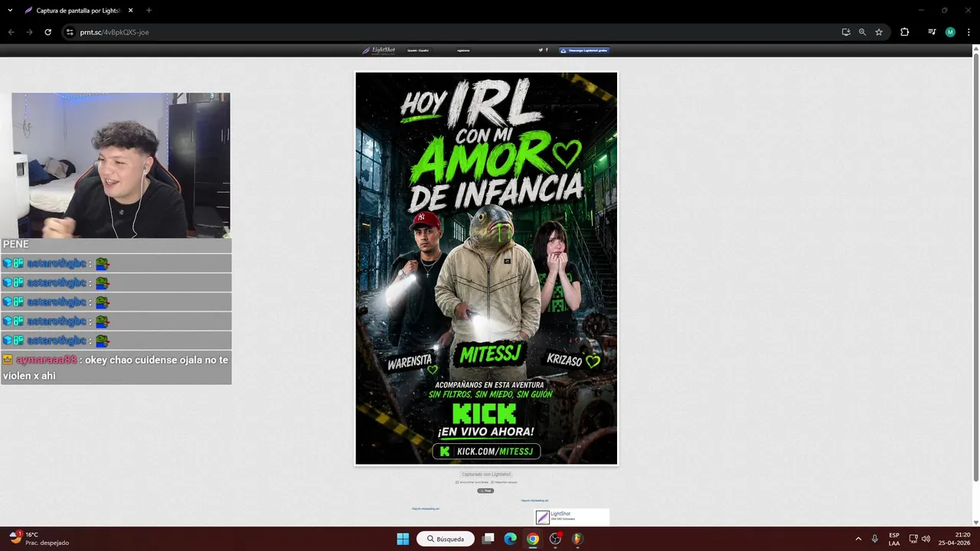Click the Capturado con Lightshot label
Image resolution: width=980 pixels, height=551 pixels.
486,474
